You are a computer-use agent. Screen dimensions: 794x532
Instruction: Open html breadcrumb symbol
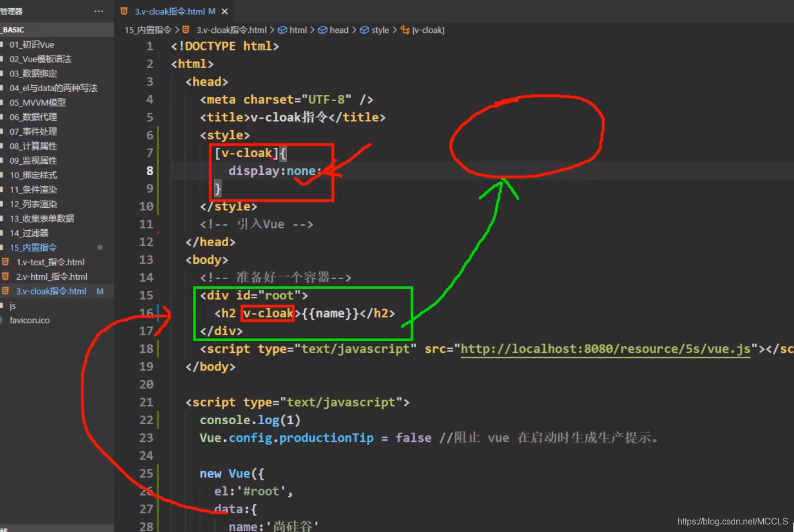(298, 30)
